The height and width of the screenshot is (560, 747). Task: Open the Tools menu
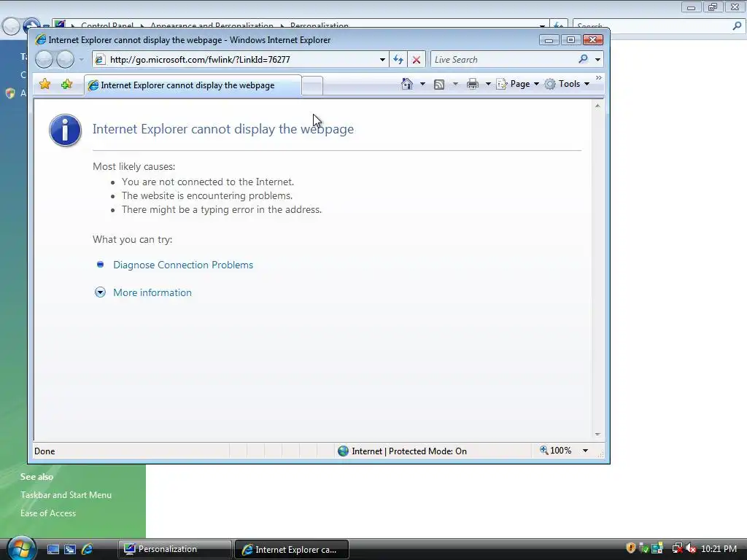568,85
